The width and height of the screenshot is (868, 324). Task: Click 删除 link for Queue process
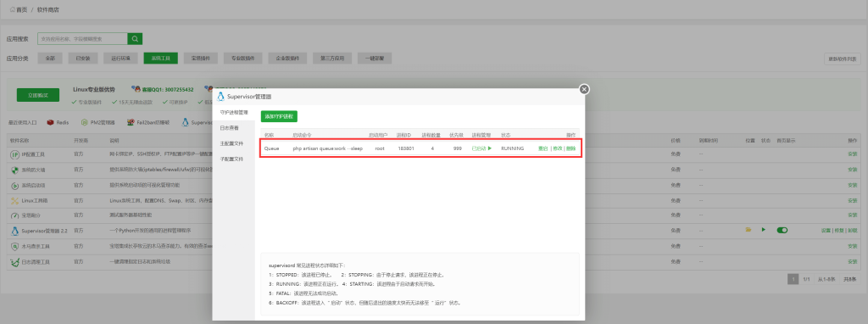[570, 148]
